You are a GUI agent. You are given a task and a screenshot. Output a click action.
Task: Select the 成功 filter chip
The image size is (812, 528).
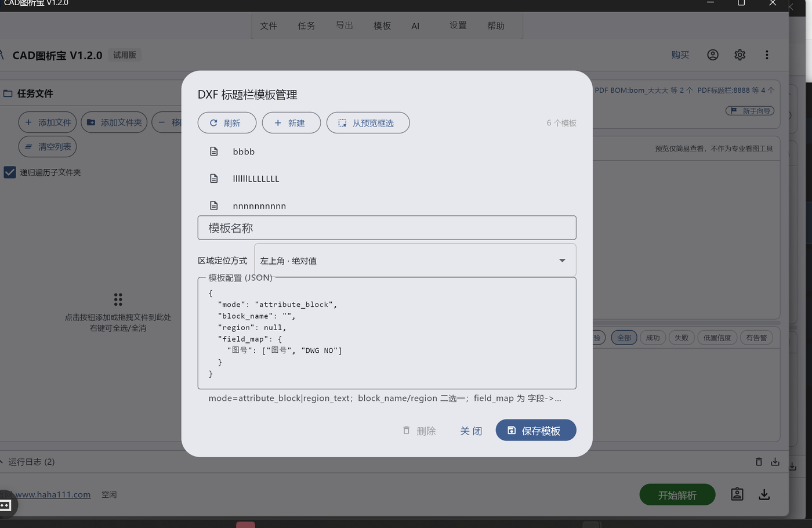coord(653,338)
